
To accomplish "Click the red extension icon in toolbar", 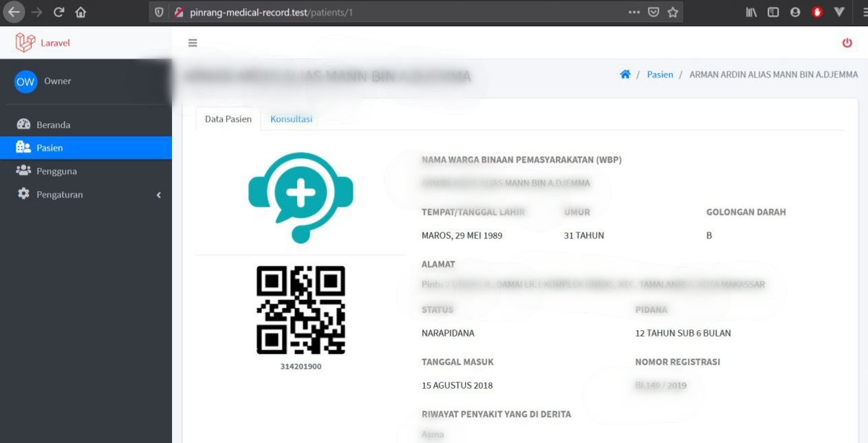I will pyautogui.click(x=817, y=12).
